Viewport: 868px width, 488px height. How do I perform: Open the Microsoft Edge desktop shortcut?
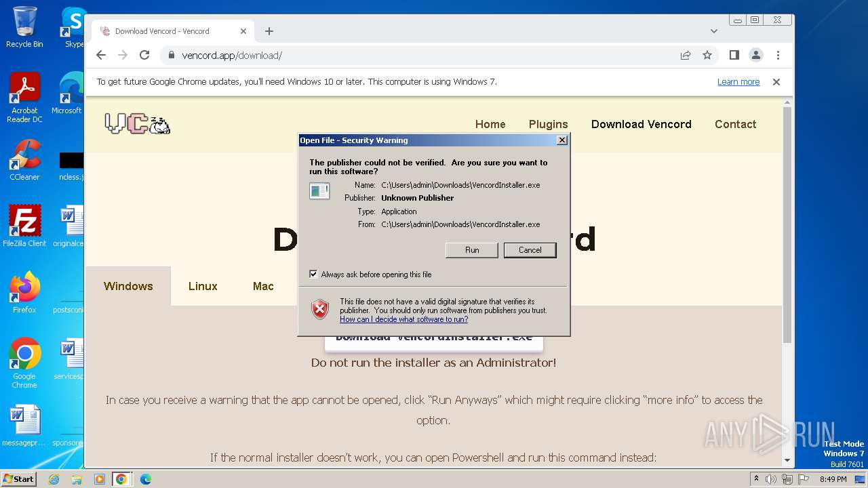pos(68,94)
